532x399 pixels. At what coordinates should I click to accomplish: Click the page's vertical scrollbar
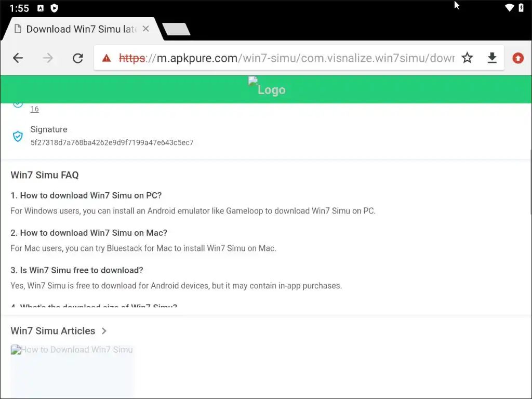[530, 181]
